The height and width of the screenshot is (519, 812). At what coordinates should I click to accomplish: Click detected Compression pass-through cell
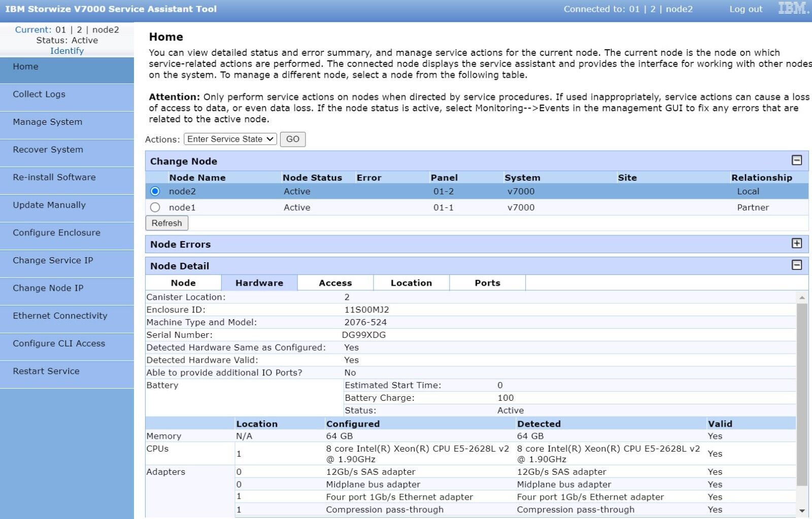(576, 509)
